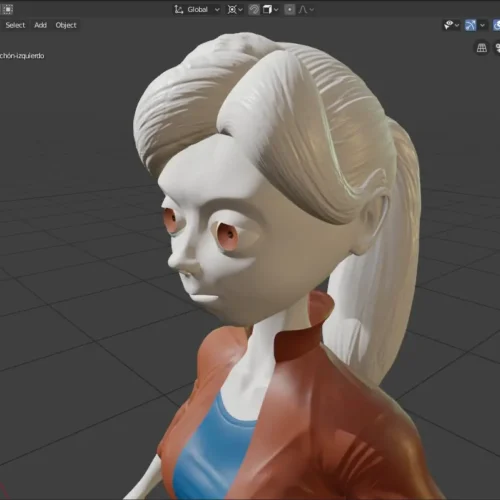This screenshot has height=500, width=500.
Task: Click the transform orientation axes icon
Action: coord(179,9)
